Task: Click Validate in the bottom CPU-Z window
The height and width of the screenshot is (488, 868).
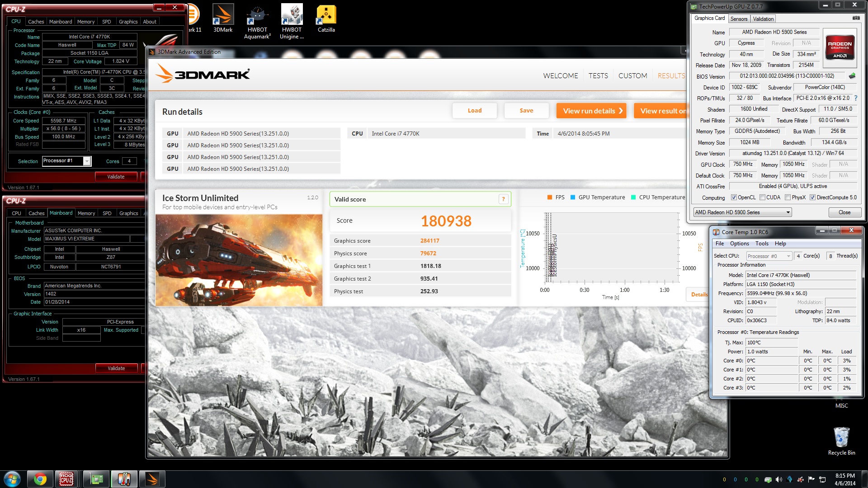Action: (x=116, y=368)
